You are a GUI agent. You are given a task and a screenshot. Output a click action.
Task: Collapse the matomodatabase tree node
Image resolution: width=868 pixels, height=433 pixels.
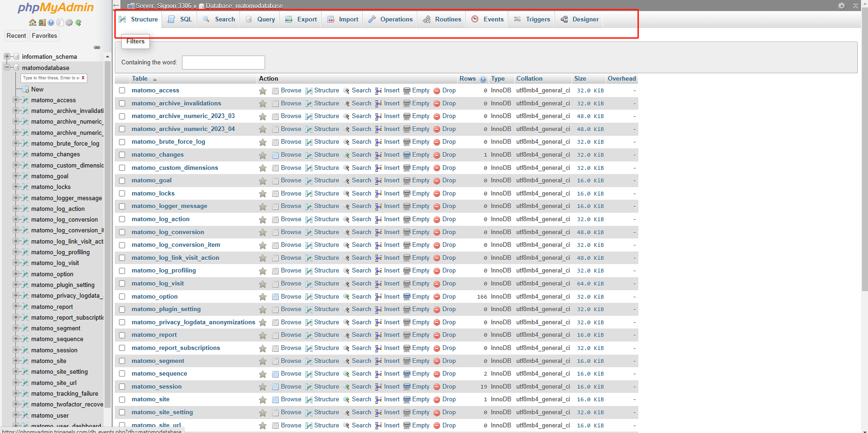coord(7,67)
